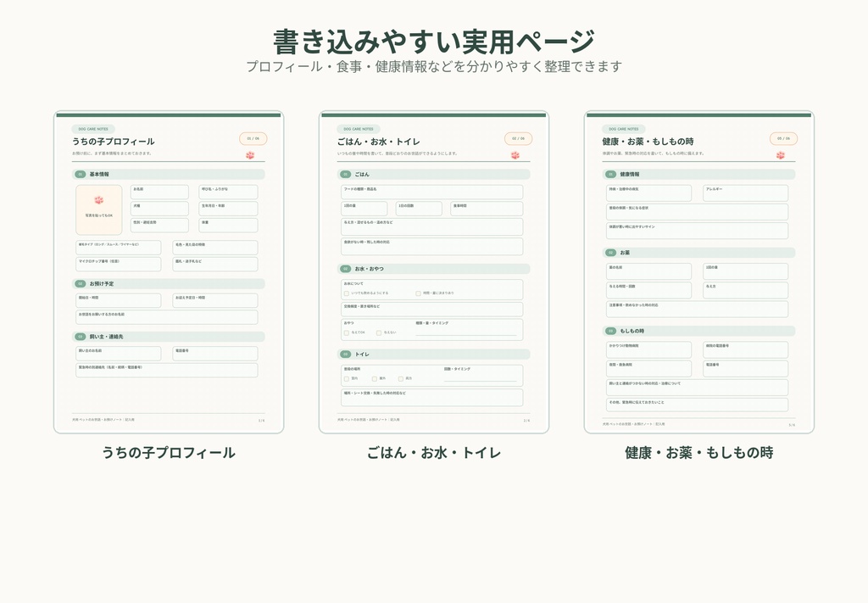Image resolution: width=868 pixels, height=603 pixels.
Task: Click the お薬 section header
Action: 698,253
